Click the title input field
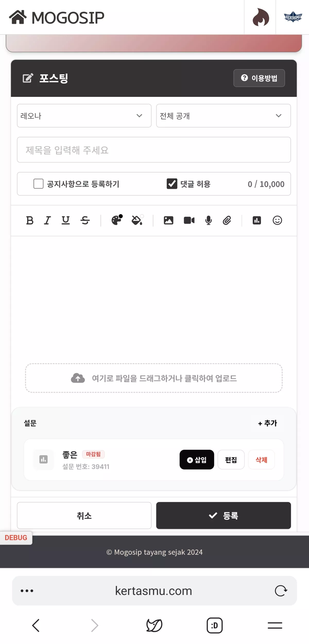 click(154, 150)
